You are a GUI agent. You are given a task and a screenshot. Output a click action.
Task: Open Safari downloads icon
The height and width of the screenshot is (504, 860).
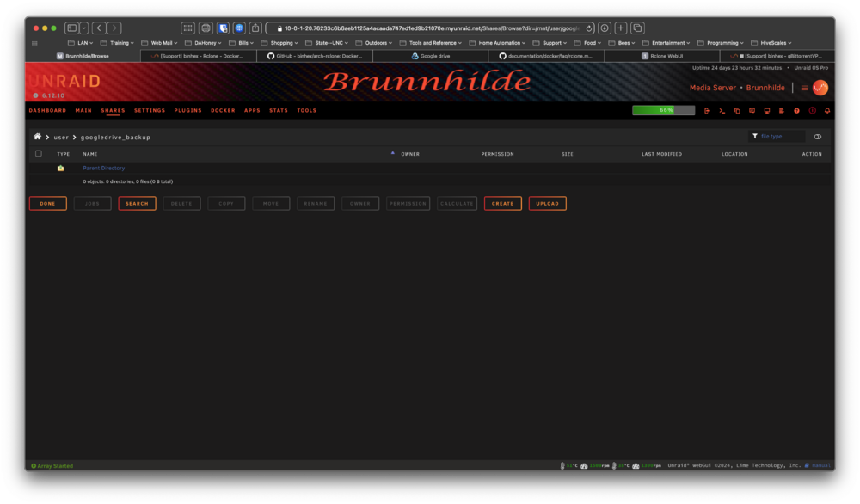click(605, 28)
